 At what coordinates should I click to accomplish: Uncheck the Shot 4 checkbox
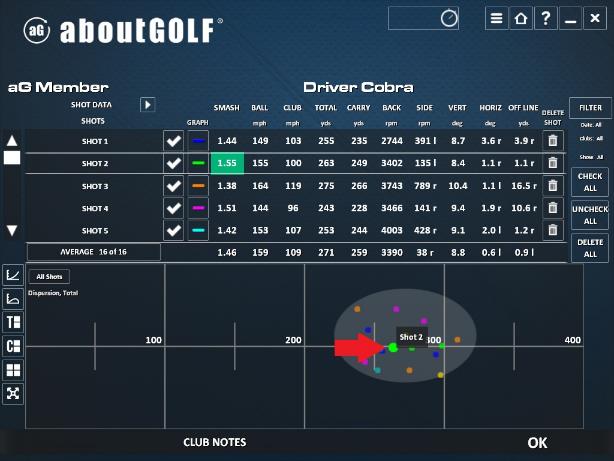click(x=173, y=208)
